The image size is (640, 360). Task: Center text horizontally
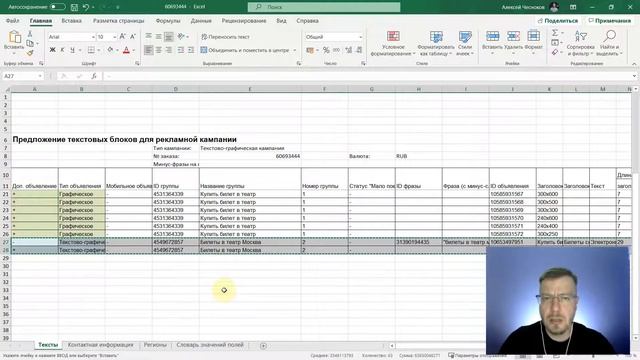tap(159, 50)
